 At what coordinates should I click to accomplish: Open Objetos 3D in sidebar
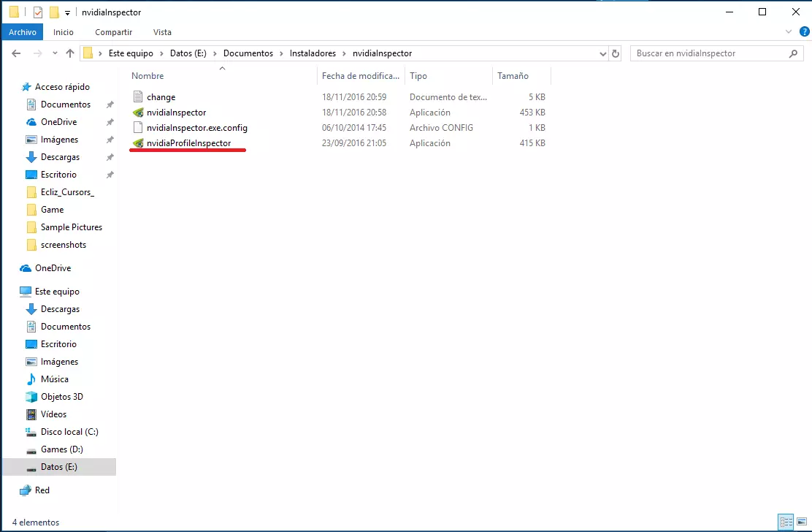tap(61, 397)
